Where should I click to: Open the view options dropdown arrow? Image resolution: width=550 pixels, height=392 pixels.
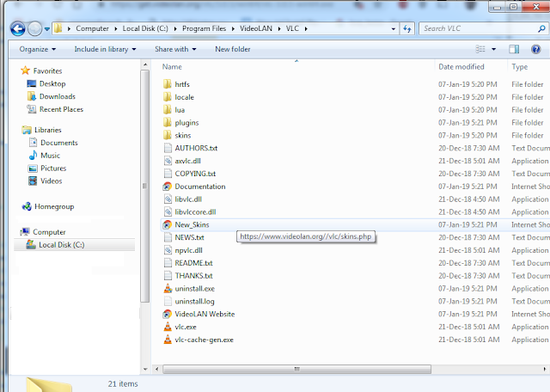click(493, 49)
